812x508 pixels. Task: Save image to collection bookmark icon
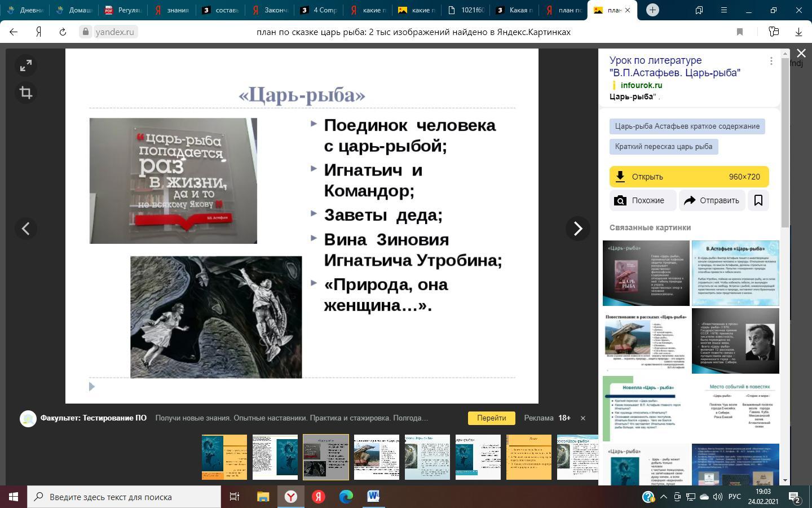click(x=758, y=200)
